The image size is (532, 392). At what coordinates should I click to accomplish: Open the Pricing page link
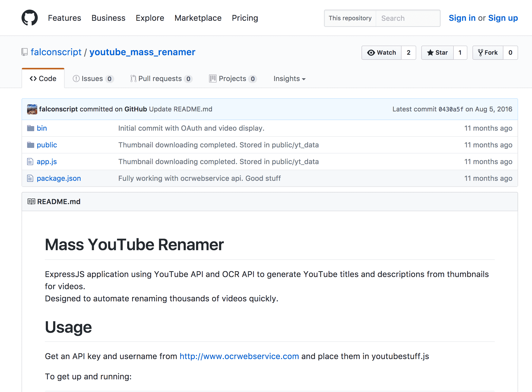245,18
